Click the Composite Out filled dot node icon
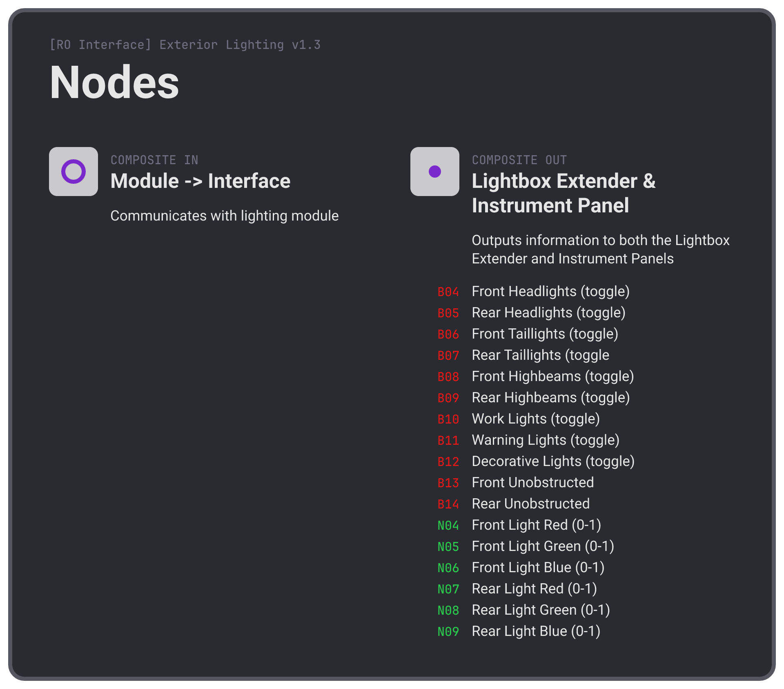784x689 pixels. pos(435,172)
